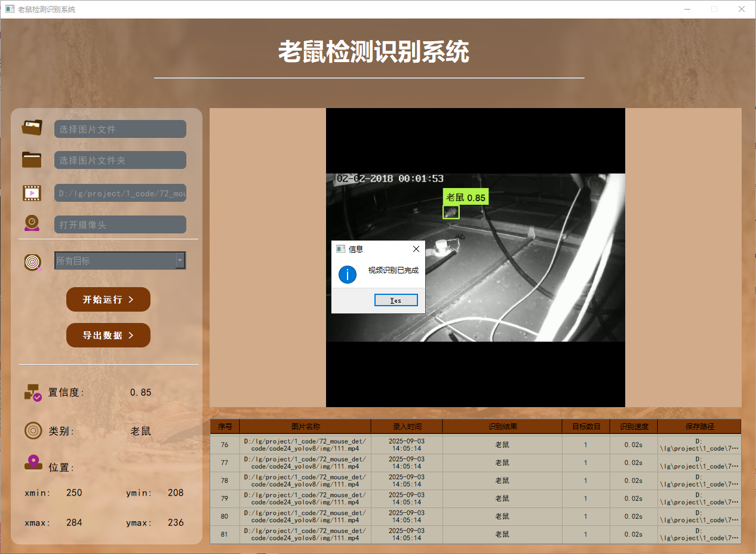The width and height of the screenshot is (756, 554).
Task: Click the blue info icon in dialog
Action: (x=348, y=275)
